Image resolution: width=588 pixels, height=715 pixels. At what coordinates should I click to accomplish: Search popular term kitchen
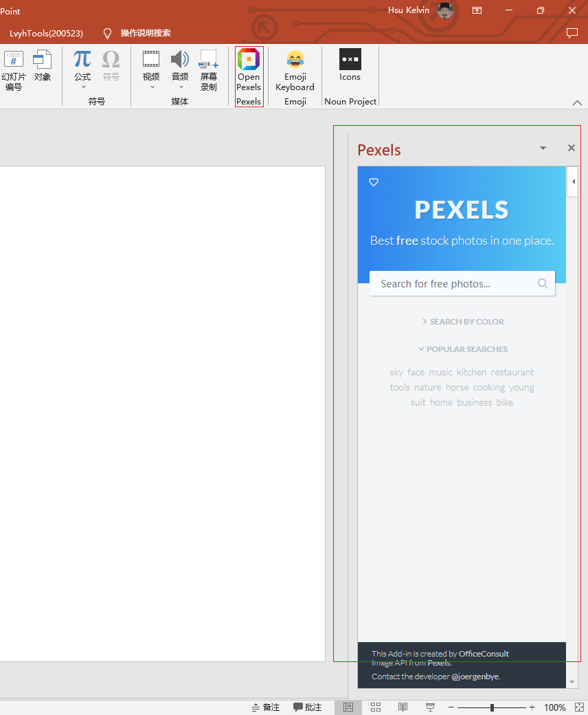[x=472, y=373]
